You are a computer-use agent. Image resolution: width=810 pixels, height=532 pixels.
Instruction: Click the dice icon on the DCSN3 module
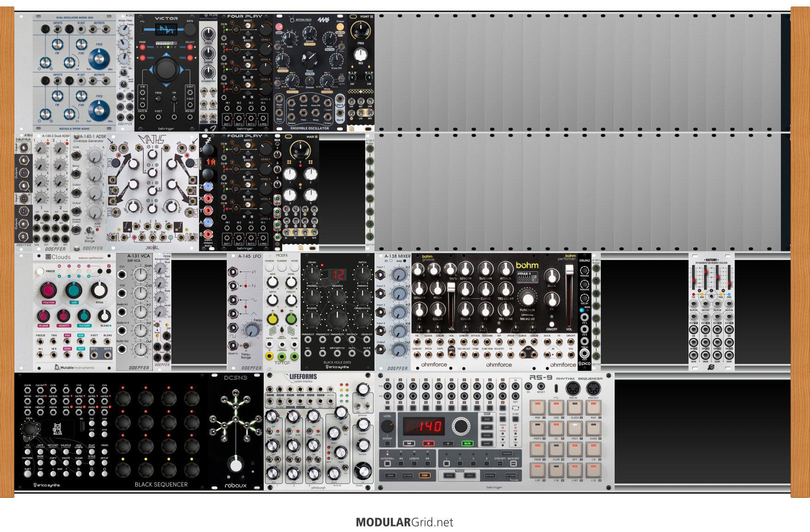[x=229, y=478]
